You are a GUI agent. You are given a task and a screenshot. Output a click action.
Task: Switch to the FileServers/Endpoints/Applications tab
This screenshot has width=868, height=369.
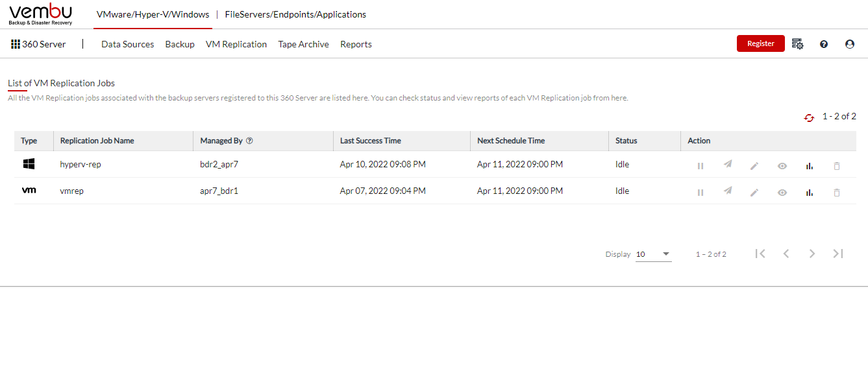coord(295,14)
